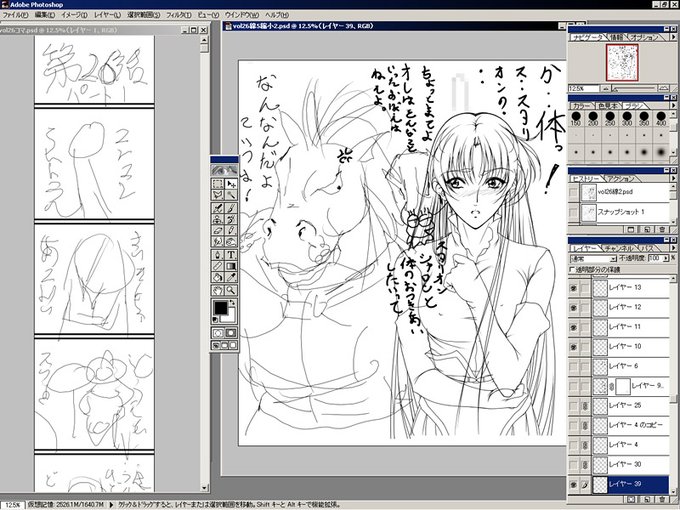Open Brushes palette flyout menu arrow
Viewport: 680px width, 510px height.
(673, 105)
